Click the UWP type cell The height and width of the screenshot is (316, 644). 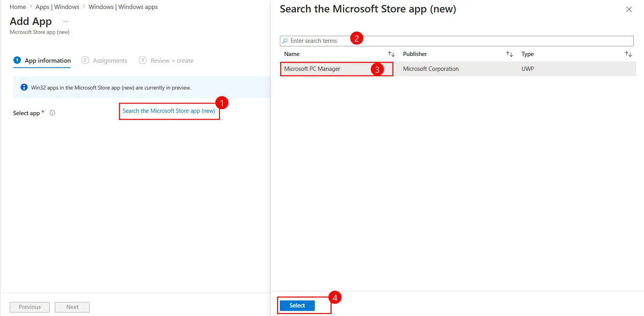coord(527,69)
